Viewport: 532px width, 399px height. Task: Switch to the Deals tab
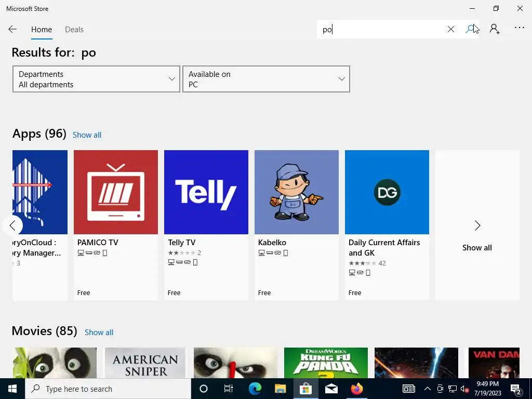(74, 30)
